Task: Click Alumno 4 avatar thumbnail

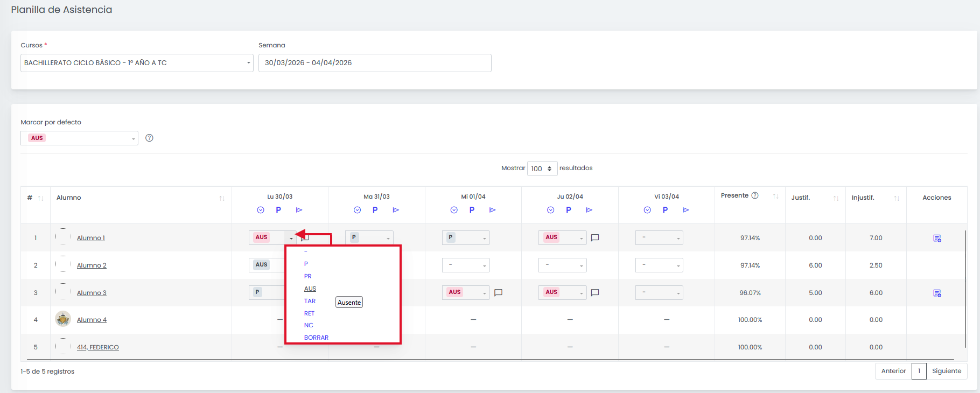Action: (x=63, y=319)
